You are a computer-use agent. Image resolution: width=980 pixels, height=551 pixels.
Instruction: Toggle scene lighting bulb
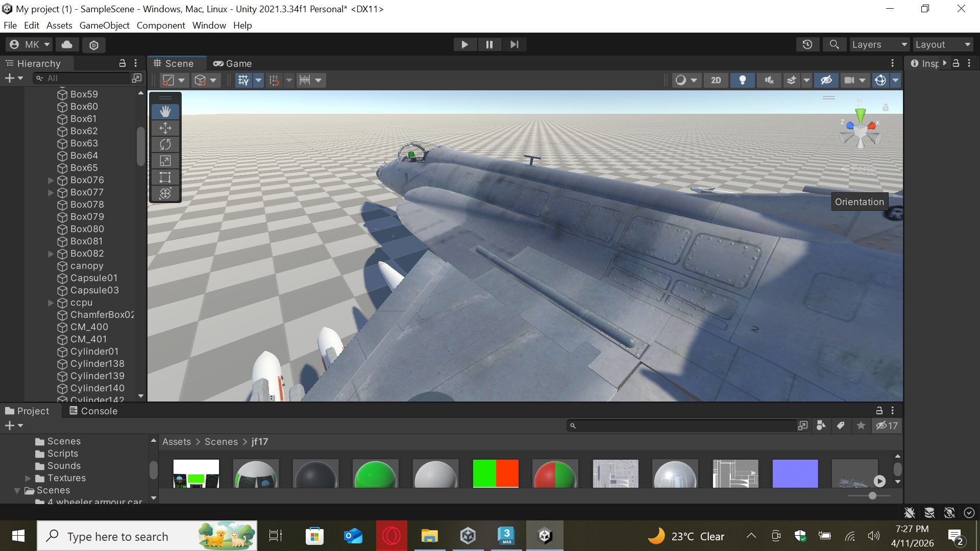[743, 80]
